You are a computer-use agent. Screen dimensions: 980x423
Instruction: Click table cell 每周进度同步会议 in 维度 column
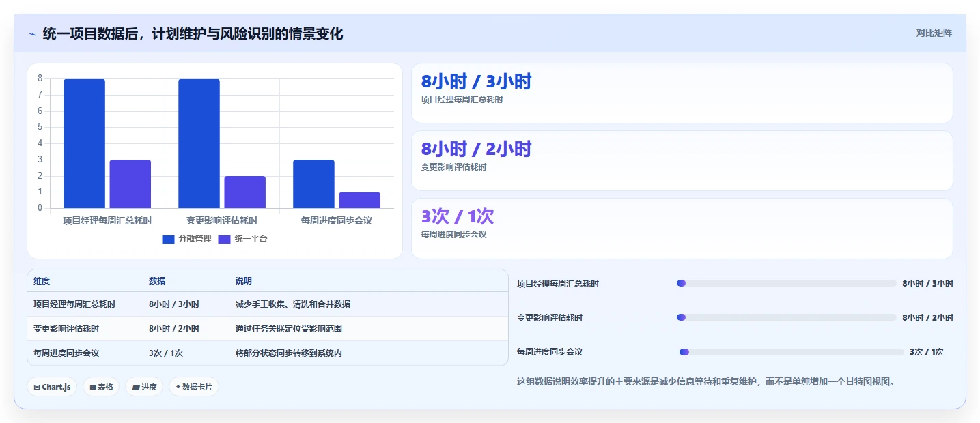click(x=66, y=353)
